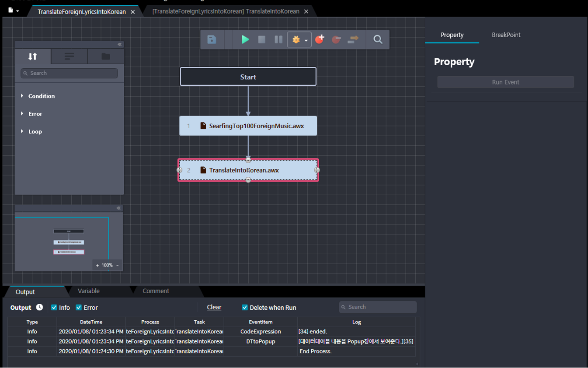Click the Clear link in Output panel

click(214, 307)
